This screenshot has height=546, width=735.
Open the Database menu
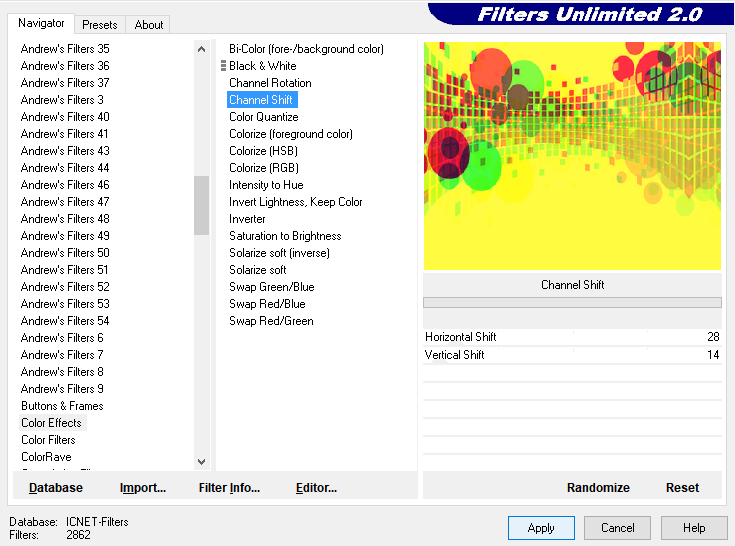click(x=56, y=487)
